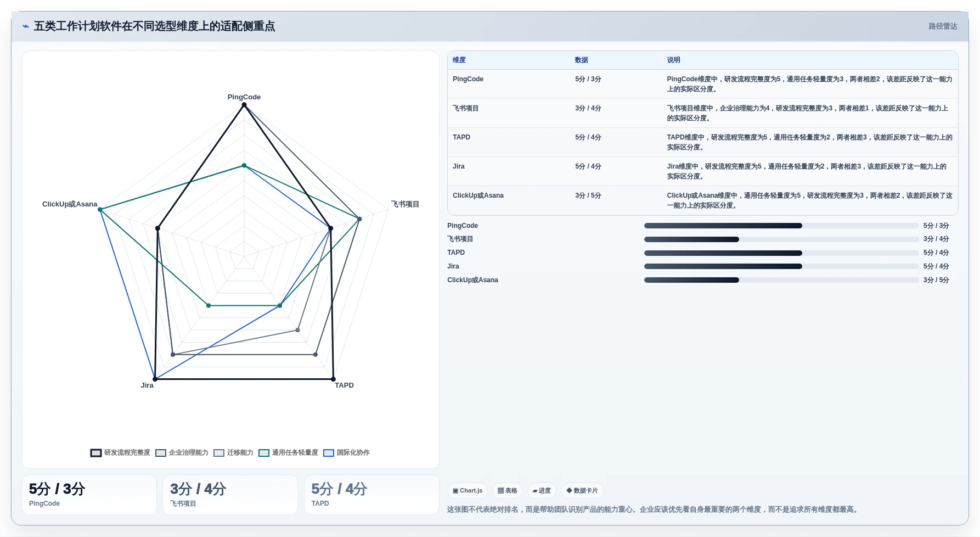This screenshot has width=980, height=537.
Task: Click the 飞书项目 radar axis label
Action: [405, 204]
